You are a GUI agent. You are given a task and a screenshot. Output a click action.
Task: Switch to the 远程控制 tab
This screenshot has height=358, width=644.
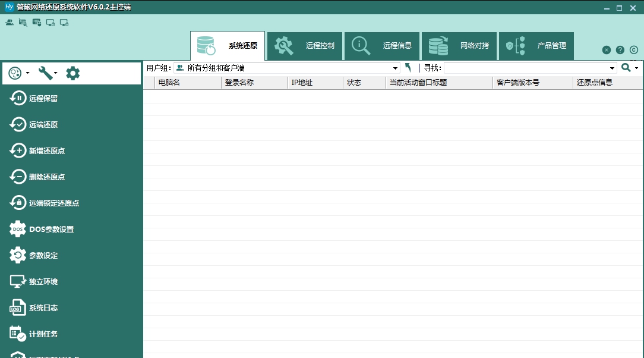(305, 46)
